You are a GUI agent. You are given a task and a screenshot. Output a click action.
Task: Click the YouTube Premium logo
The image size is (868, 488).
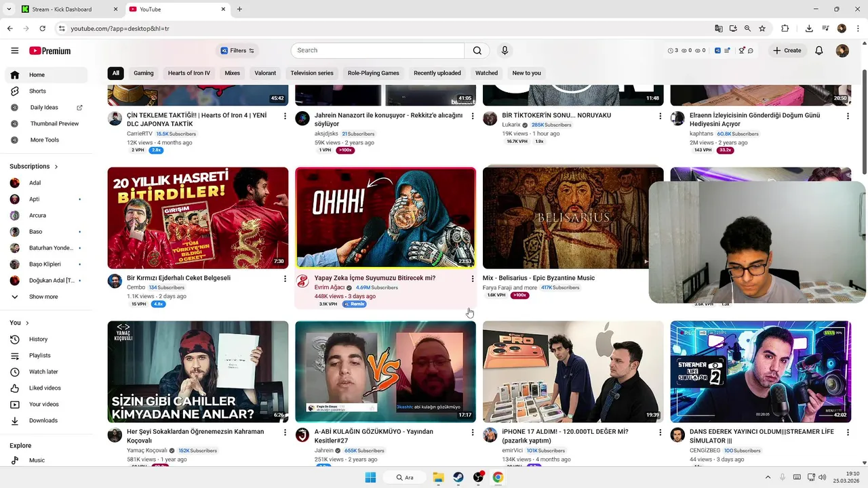(x=50, y=51)
